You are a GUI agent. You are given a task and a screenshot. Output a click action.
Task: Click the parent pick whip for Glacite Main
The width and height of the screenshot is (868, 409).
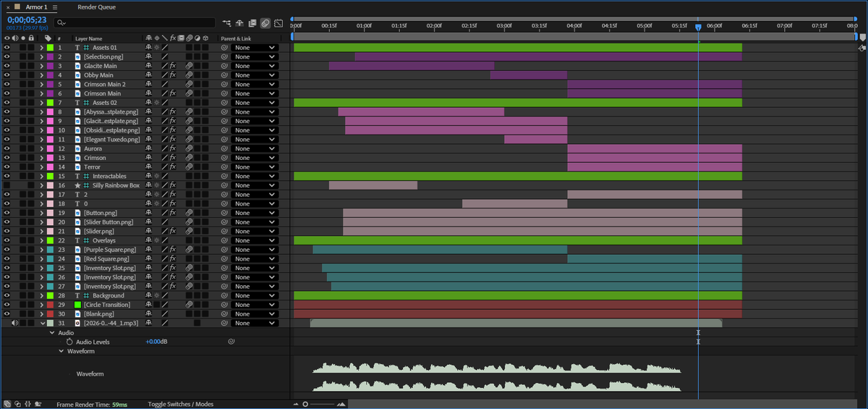click(x=224, y=66)
